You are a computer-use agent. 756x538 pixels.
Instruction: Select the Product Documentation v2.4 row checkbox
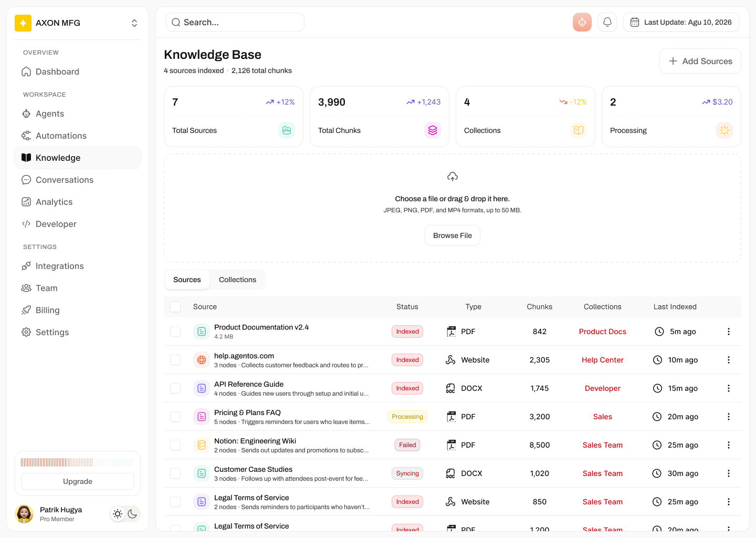[x=175, y=332]
